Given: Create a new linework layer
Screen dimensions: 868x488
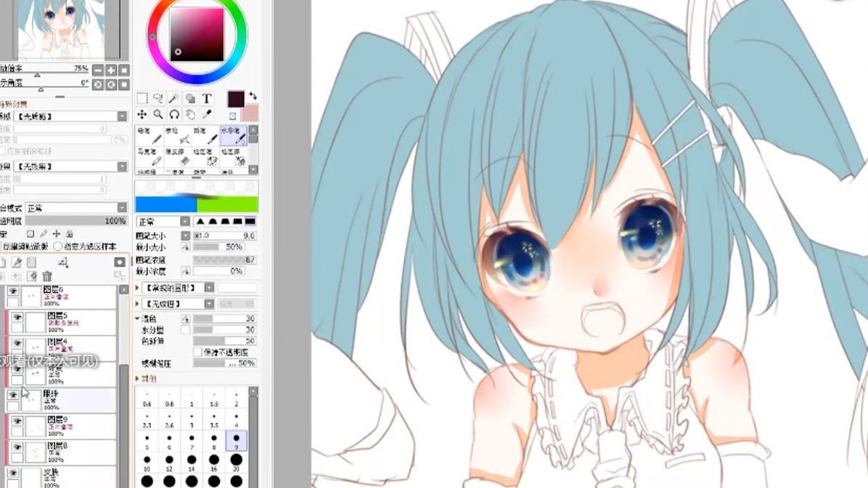Looking at the screenshot, I should pos(17,262).
